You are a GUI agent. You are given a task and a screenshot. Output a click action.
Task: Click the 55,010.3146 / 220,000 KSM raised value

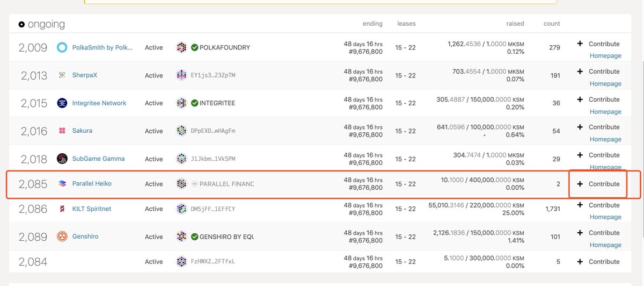click(x=476, y=205)
